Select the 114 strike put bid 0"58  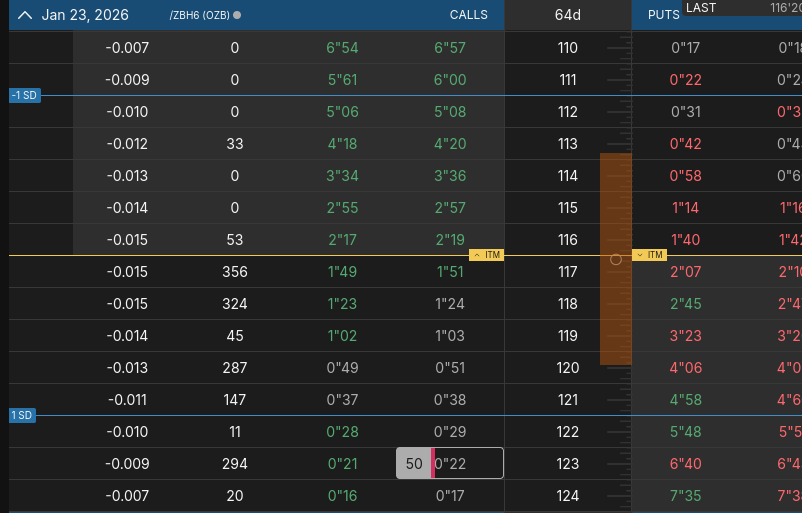tap(685, 176)
